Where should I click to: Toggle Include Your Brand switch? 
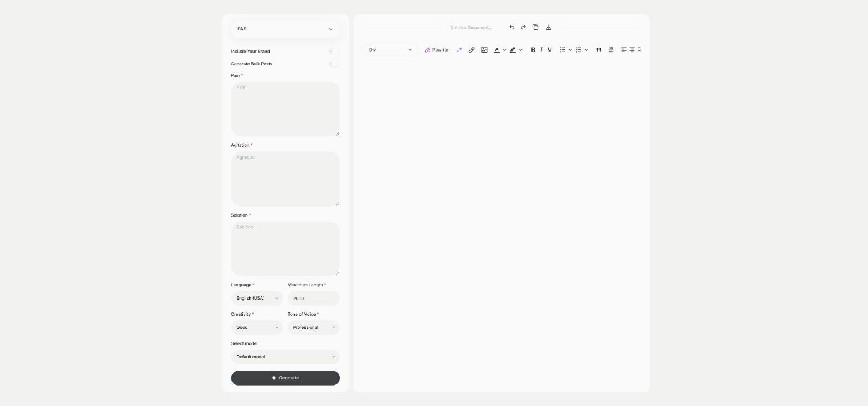334,52
